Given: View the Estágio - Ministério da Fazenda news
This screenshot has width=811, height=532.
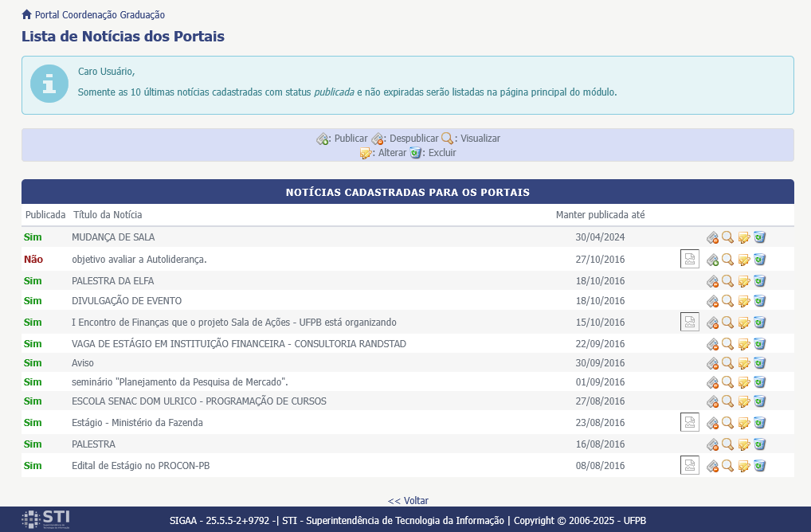Looking at the screenshot, I should coord(727,423).
